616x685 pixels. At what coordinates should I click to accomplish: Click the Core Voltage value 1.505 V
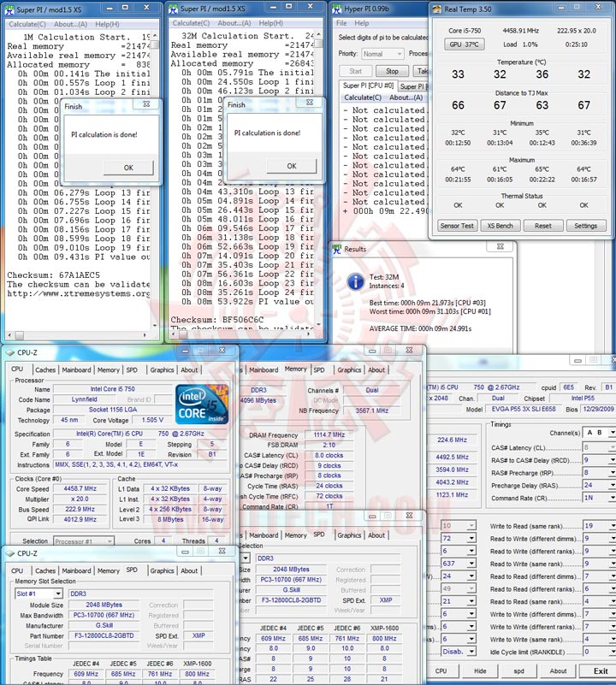click(x=152, y=420)
